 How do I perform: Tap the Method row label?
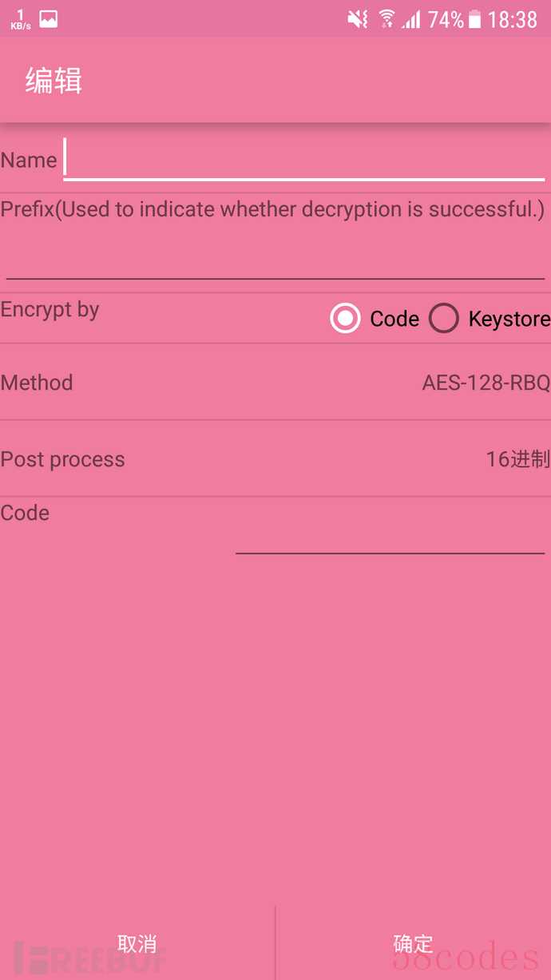click(x=37, y=383)
